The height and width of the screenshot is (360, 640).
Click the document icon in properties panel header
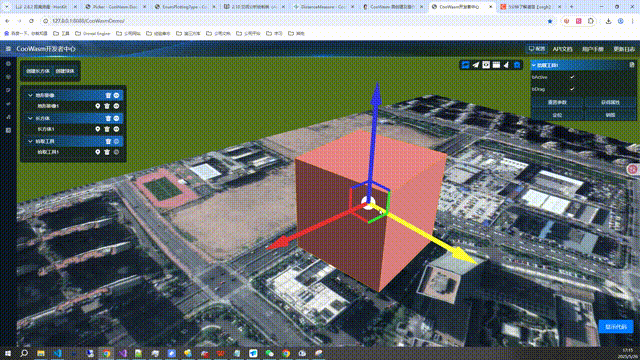[x=632, y=65]
